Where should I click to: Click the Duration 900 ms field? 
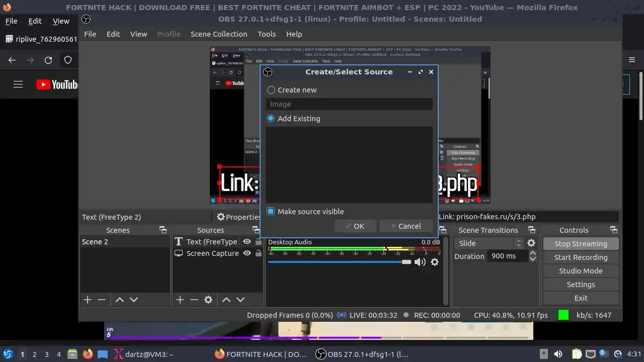click(507, 256)
